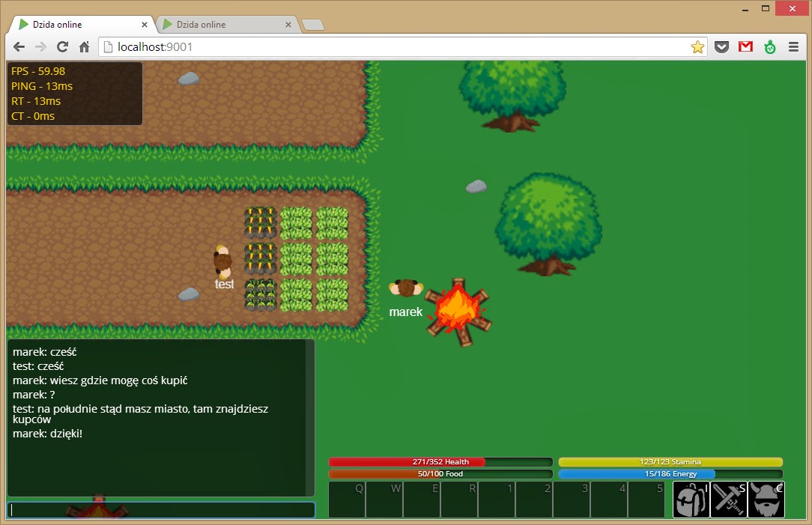The image size is (812, 525).
Task: Click the red Health bar
Action: 440,462
